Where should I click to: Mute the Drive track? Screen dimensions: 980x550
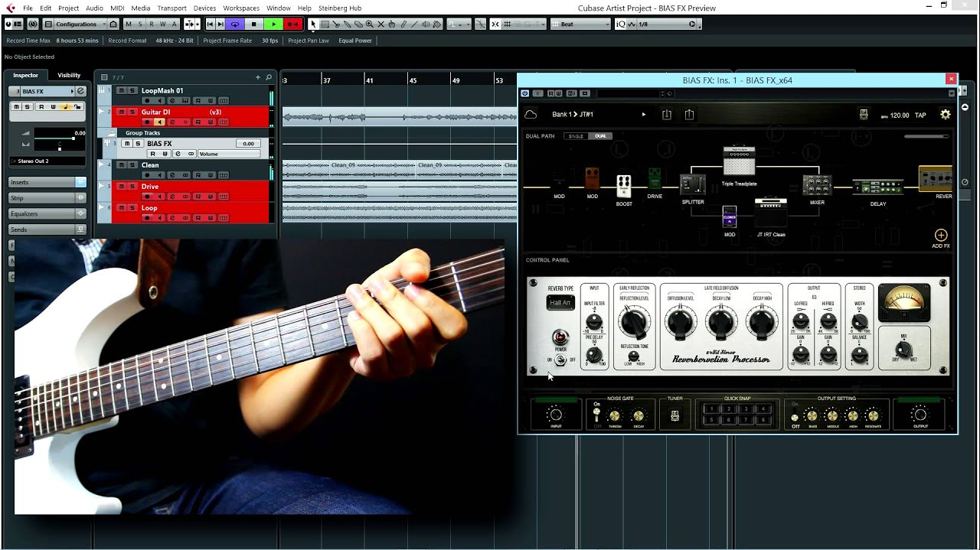[122, 187]
